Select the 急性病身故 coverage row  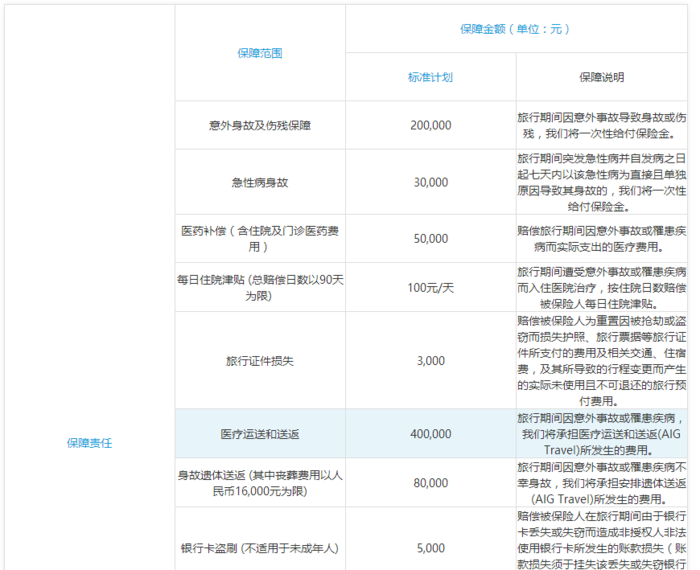point(260,182)
